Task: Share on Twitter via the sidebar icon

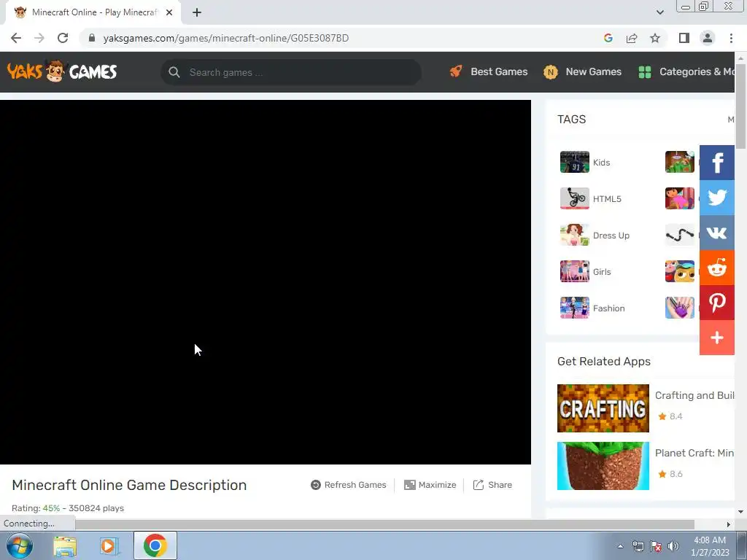Action: [717, 198]
